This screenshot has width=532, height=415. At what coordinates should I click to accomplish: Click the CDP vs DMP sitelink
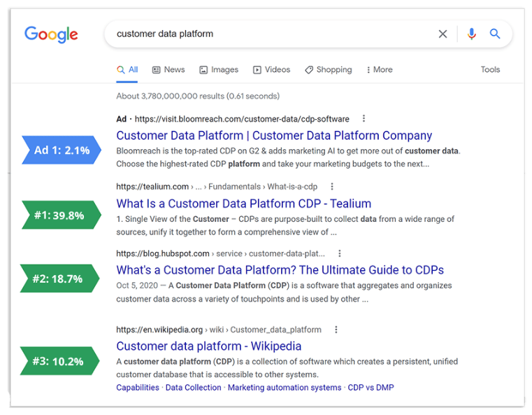371,388
